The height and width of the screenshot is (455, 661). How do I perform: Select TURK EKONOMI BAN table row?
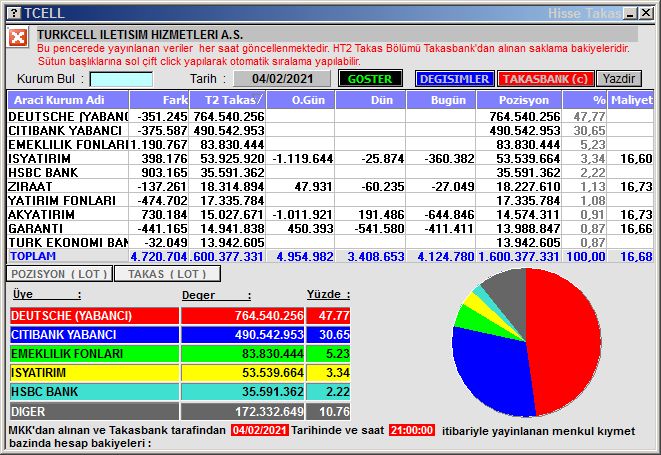(330, 242)
